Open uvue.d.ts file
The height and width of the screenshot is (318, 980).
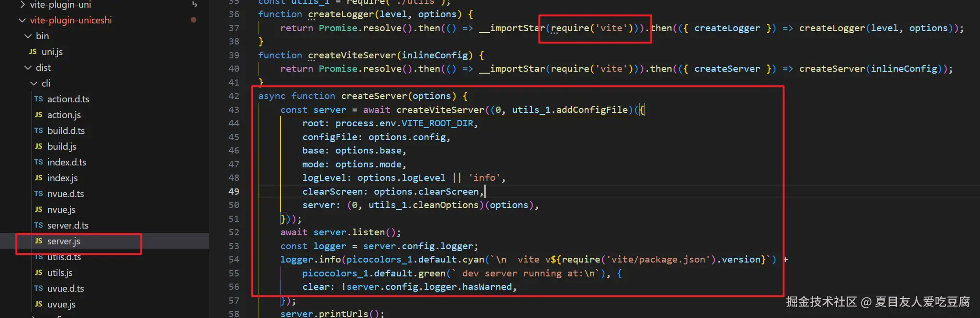point(65,288)
